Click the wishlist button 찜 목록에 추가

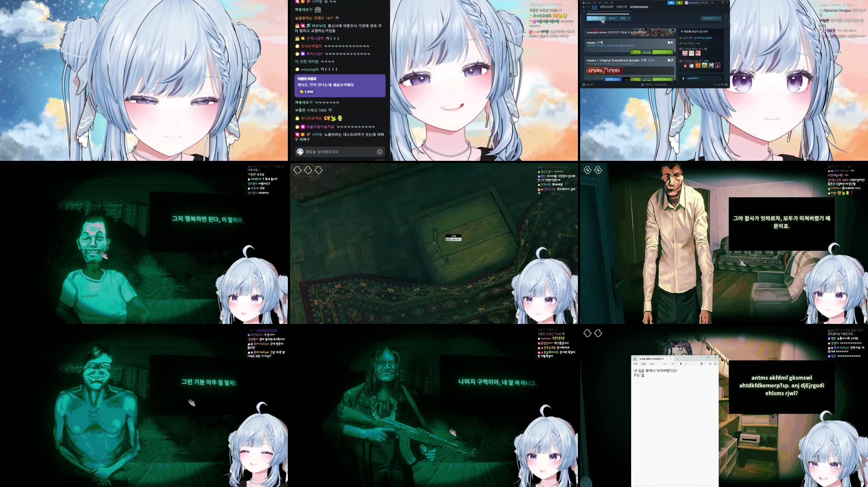pyautogui.click(x=596, y=18)
